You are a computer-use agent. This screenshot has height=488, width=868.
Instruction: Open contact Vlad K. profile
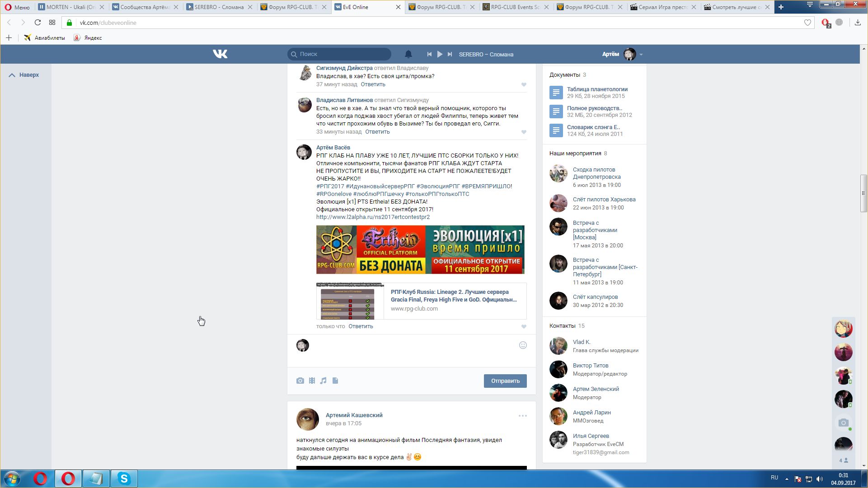[582, 342]
